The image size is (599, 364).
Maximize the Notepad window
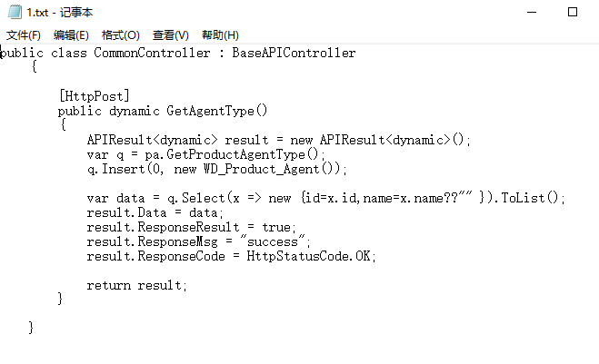573,12
